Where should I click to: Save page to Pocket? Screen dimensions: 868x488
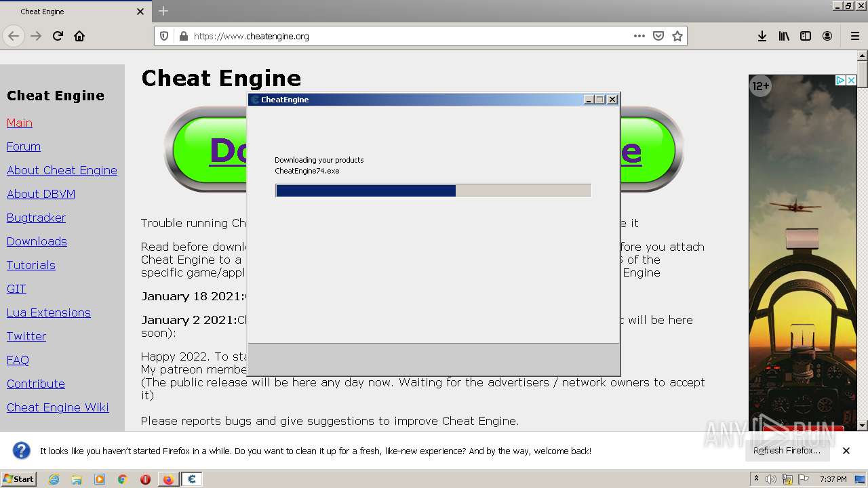[x=658, y=36]
